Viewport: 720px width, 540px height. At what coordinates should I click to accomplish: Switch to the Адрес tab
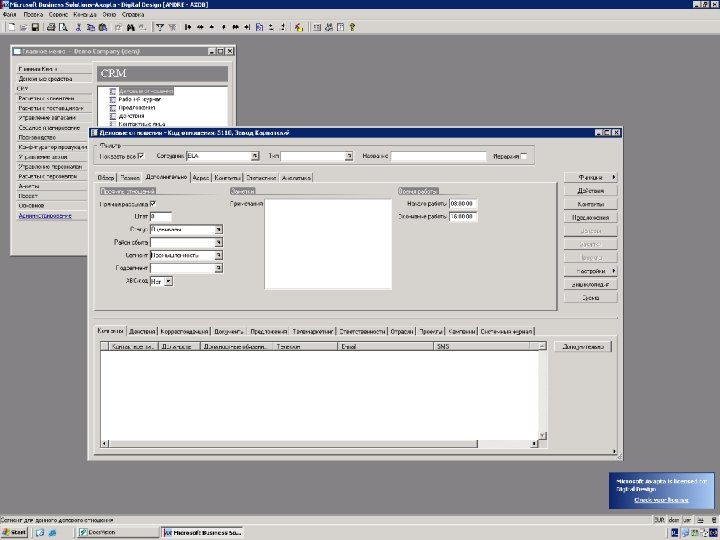click(201, 178)
